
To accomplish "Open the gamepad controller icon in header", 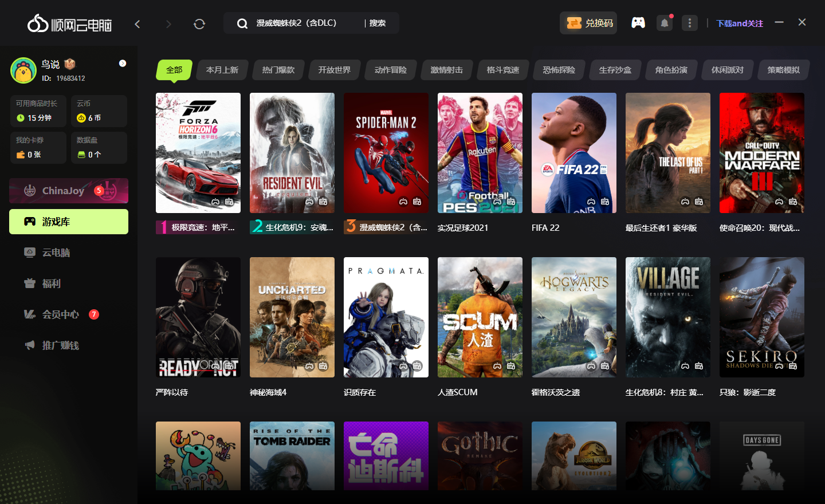I will coord(638,23).
